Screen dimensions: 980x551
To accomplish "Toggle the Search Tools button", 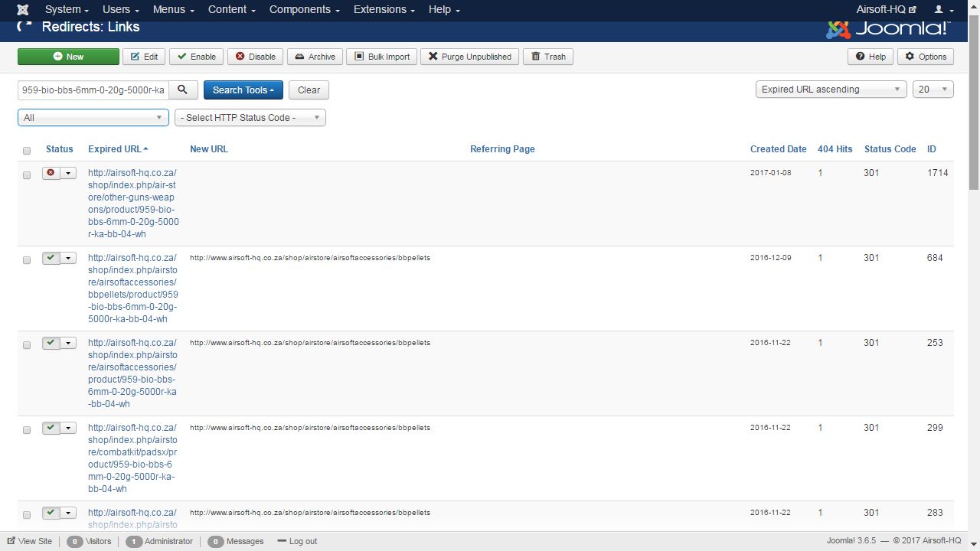I will coord(243,90).
